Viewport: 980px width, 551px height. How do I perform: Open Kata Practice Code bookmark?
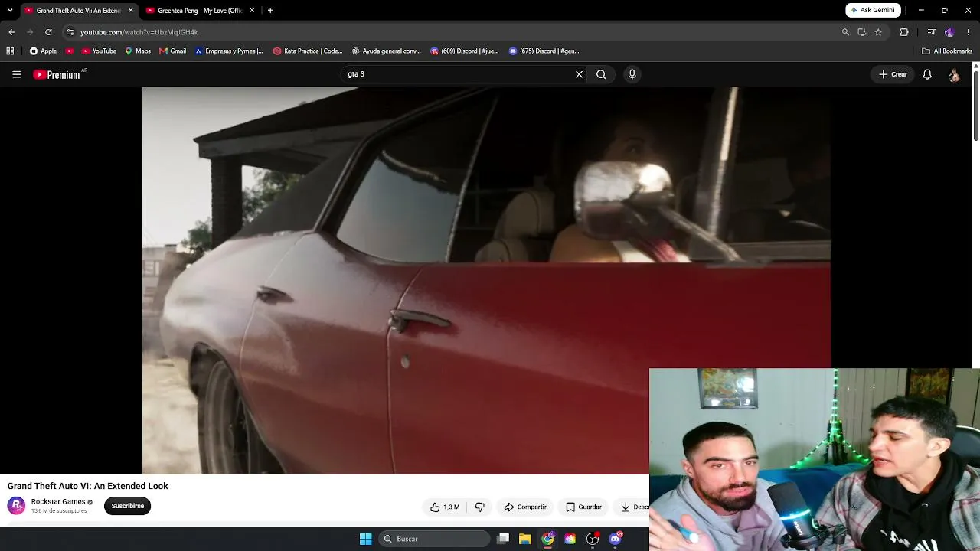[x=308, y=51]
